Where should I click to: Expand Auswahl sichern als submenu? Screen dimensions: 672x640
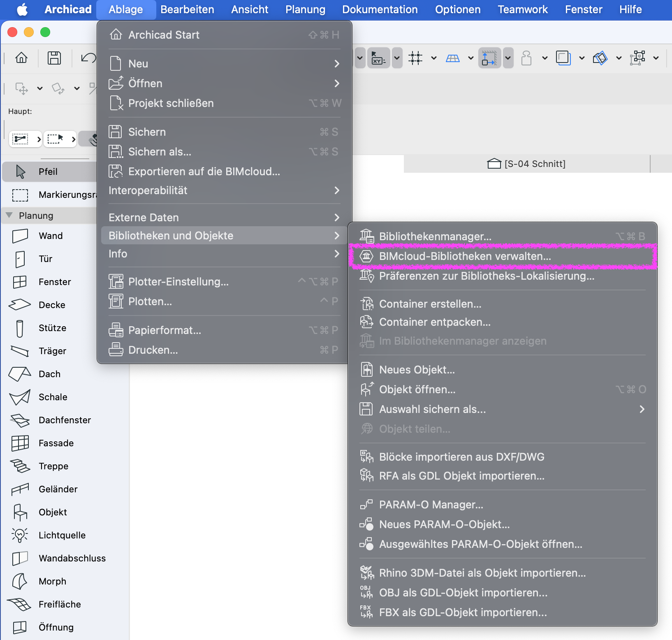(503, 409)
